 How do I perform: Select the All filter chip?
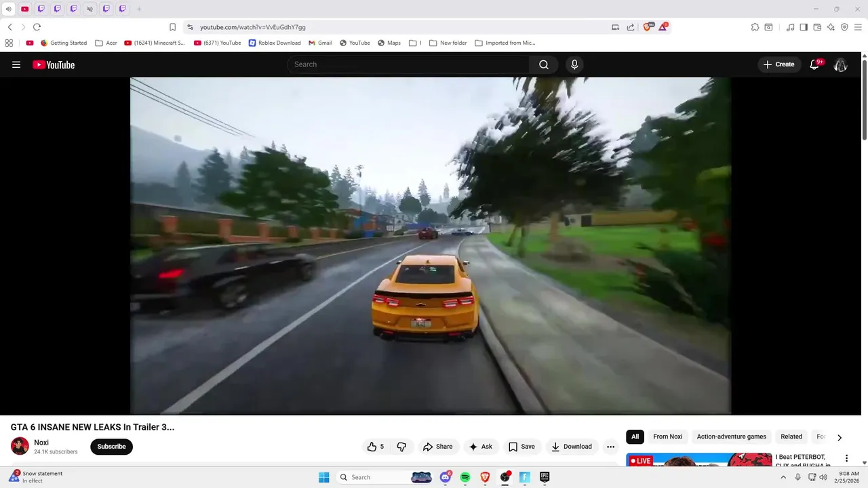click(635, 436)
